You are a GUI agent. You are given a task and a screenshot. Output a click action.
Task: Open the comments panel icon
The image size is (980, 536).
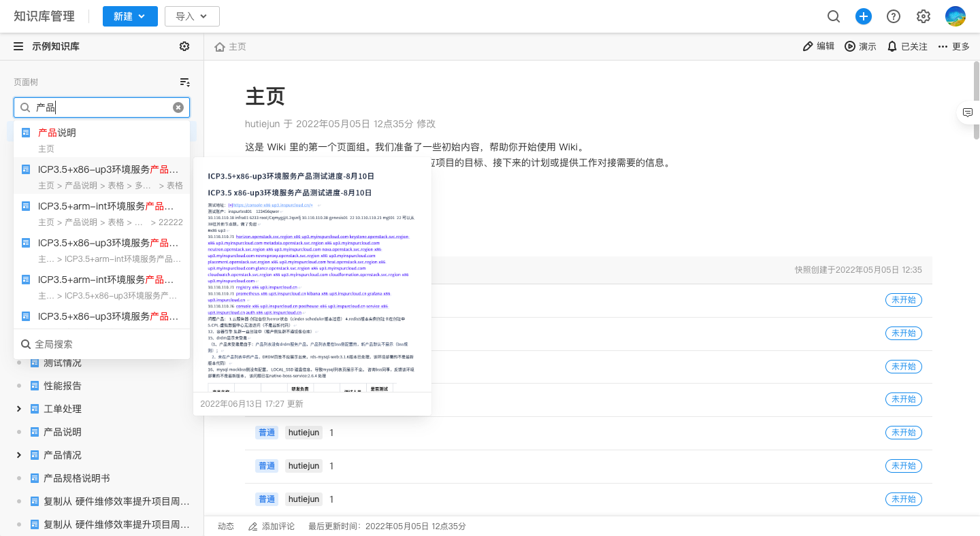pyautogui.click(x=968, y=112)
